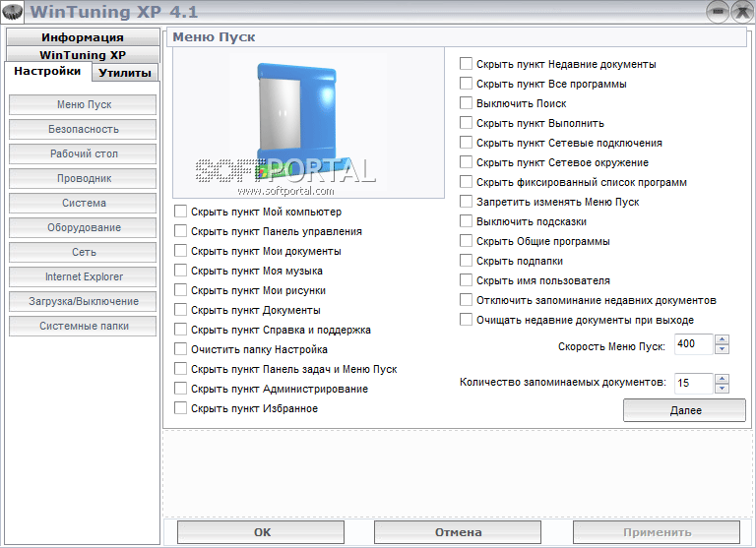Select the Сеть category
Image resolution: width=756 pixels, height=548 pixels.
tap(83, 252)
